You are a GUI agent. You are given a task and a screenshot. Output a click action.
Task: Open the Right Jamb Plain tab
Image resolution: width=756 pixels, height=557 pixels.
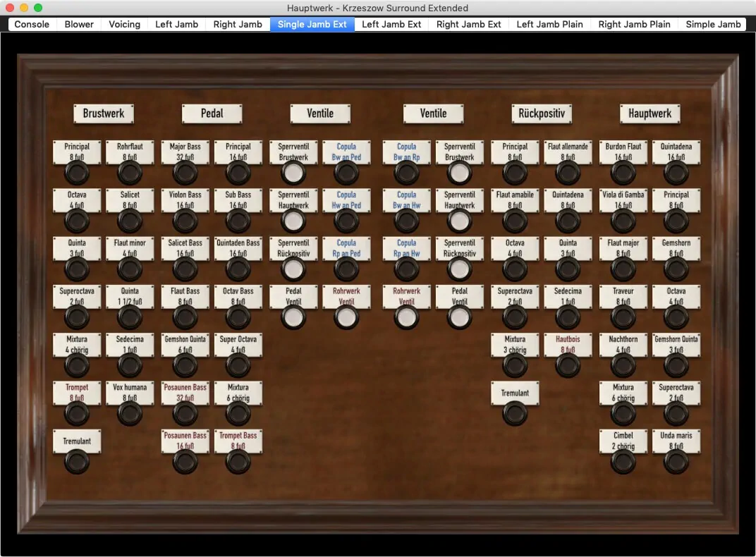pos(634,24)
